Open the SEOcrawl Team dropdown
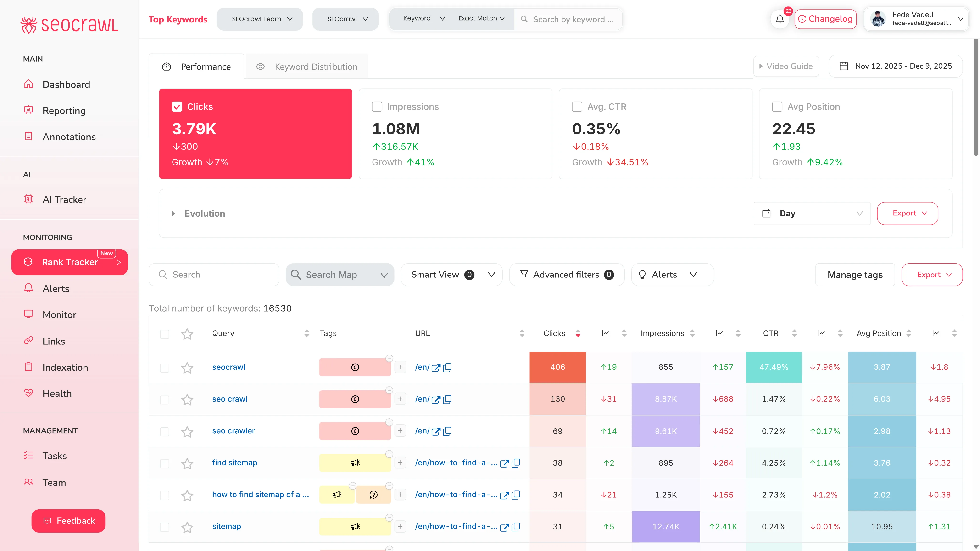980x551 pixels. click(x=260, y=19)
